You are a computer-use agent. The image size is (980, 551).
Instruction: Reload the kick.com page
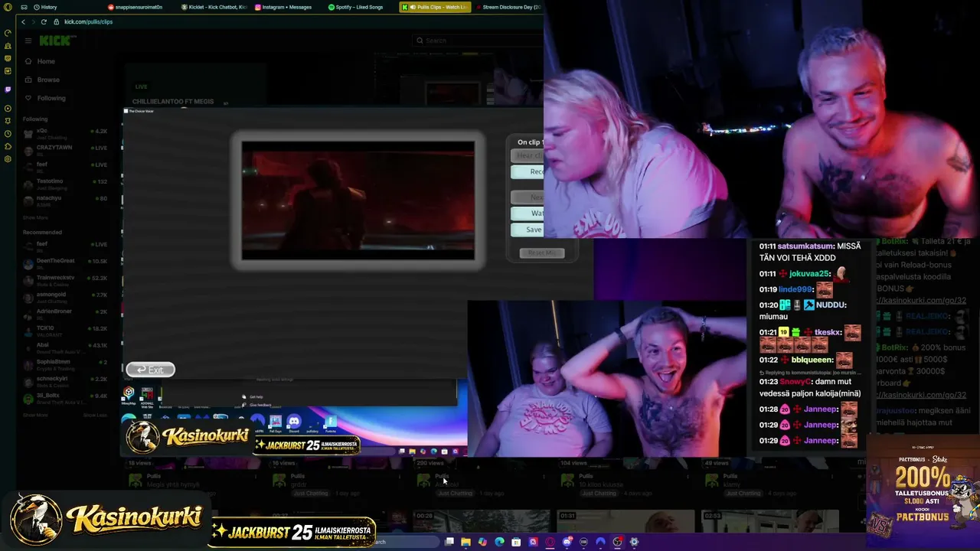[44, 21]
